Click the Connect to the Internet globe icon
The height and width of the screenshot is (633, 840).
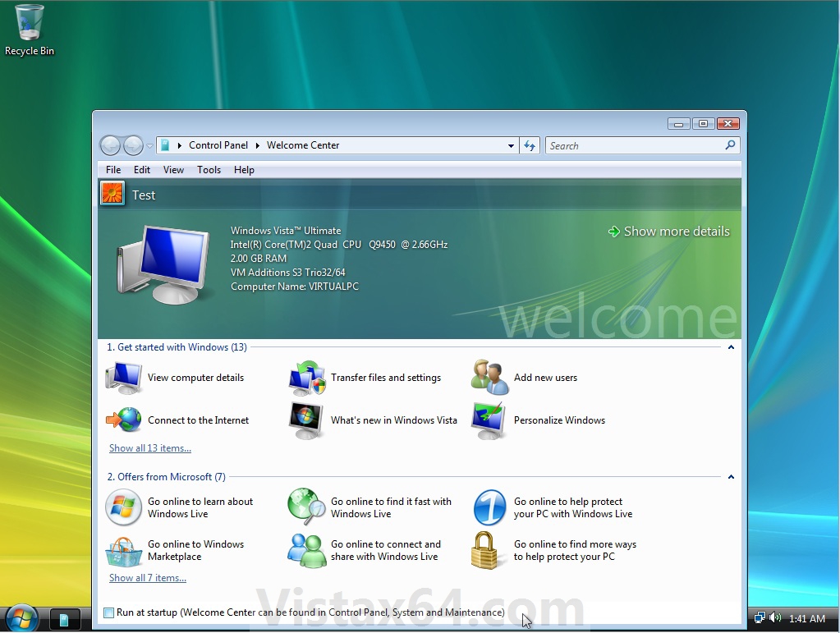pos(124,420)
